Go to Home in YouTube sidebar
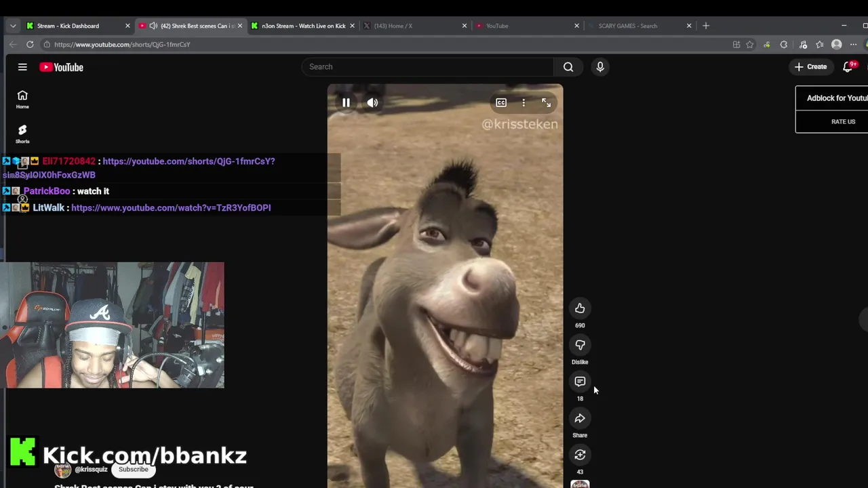868x488 pixels. 22,99
